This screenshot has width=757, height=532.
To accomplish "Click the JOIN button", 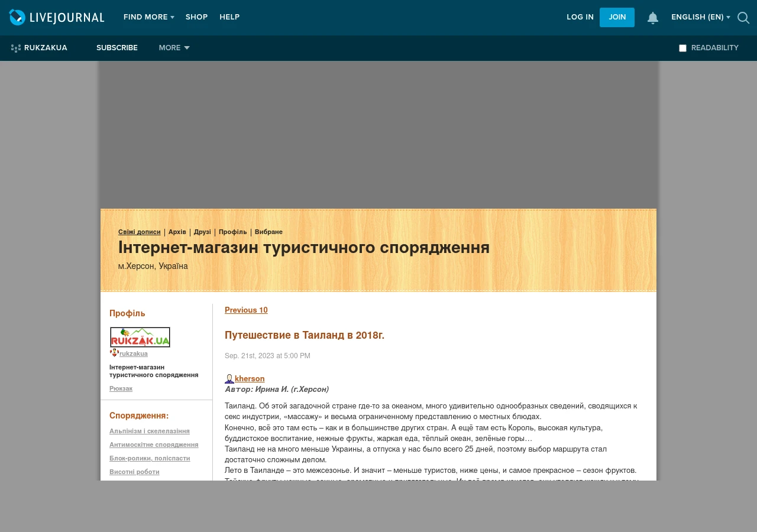I will point(617,17).
